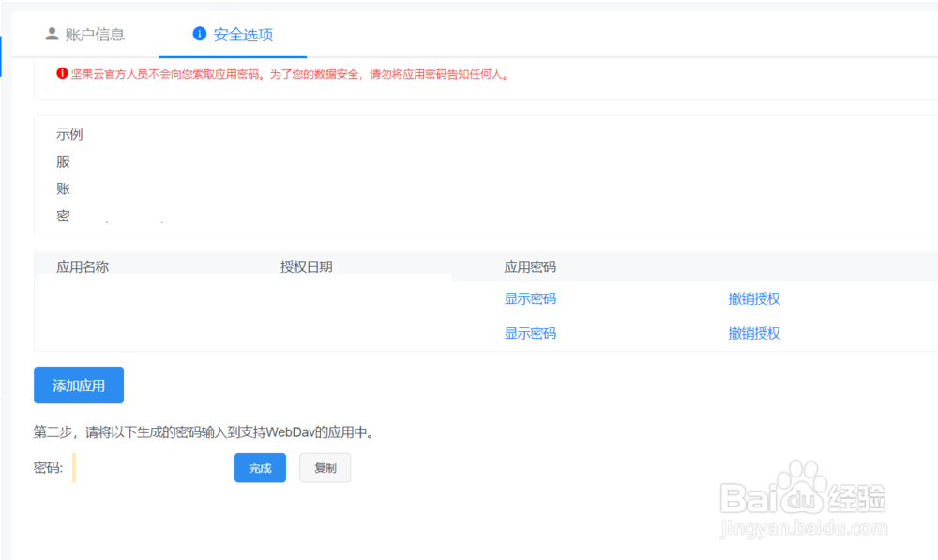The width and height of the screenshot is (938, 560).
Task: Click the 密码: label
Action: 49,468
